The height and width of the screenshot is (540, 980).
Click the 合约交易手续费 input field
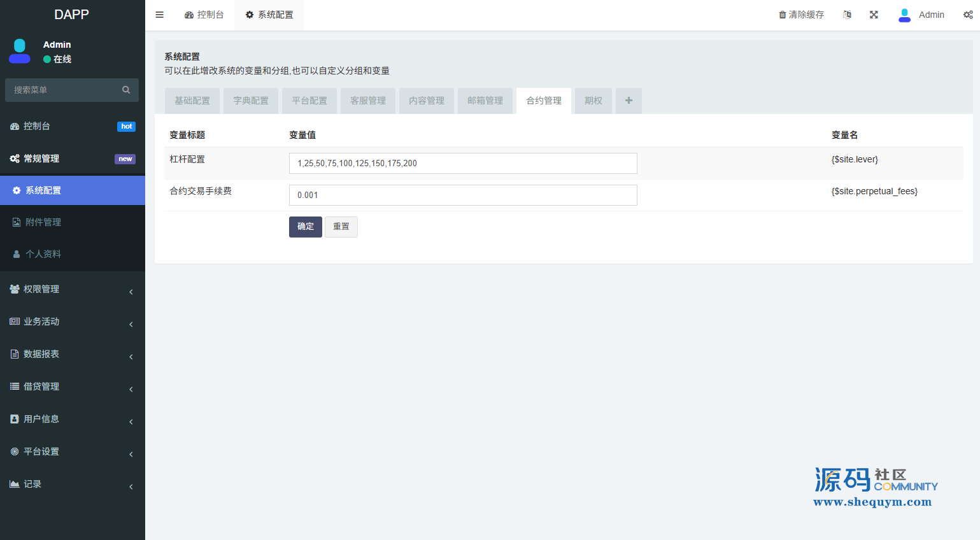pyautogui.click(x=463, y=195)
